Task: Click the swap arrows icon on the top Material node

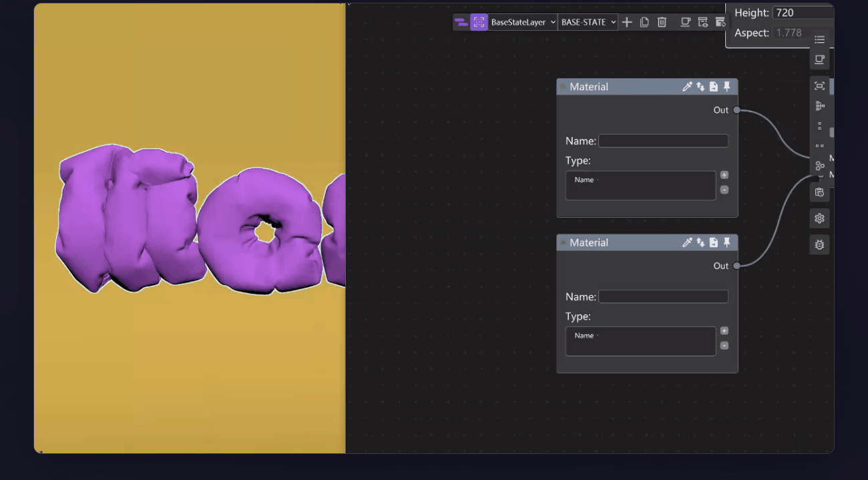Action: (700, 87)
